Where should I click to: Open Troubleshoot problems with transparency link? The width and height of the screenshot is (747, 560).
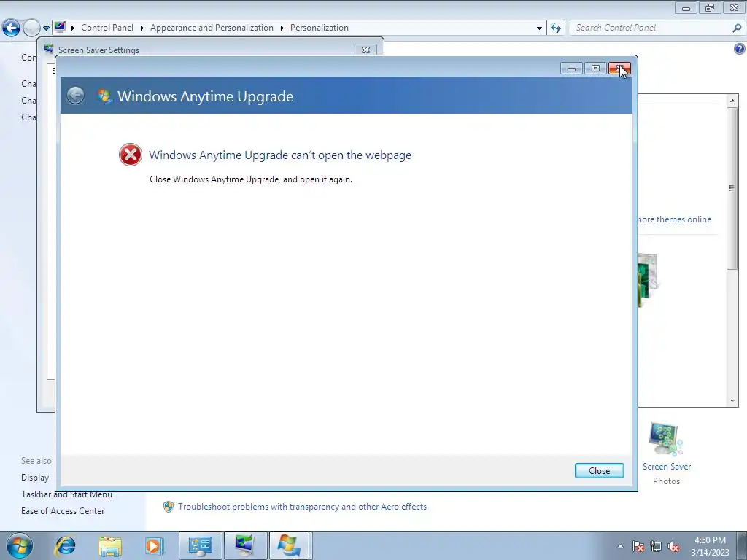302,507
